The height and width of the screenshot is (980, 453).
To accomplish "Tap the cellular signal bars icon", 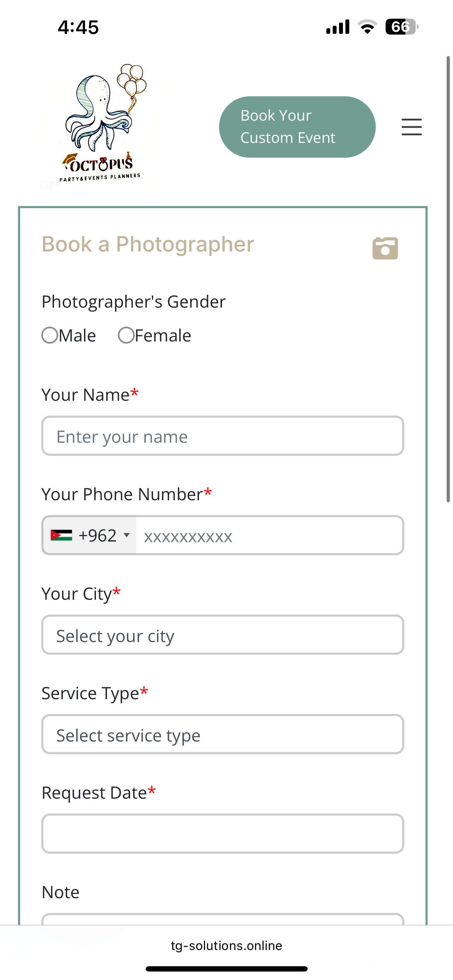I will coord(337,27).
